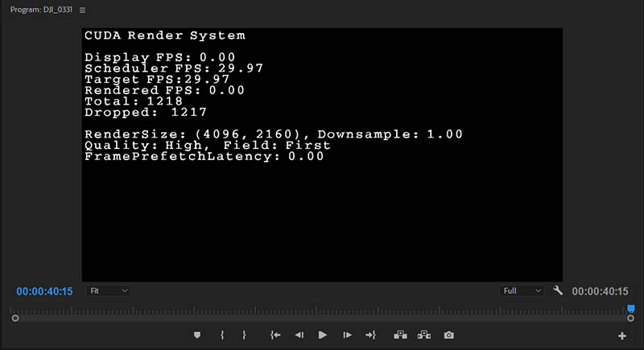The height and width of the screenshot is (350, 644).
Task: Go to Out point
Action: (370, 336)
